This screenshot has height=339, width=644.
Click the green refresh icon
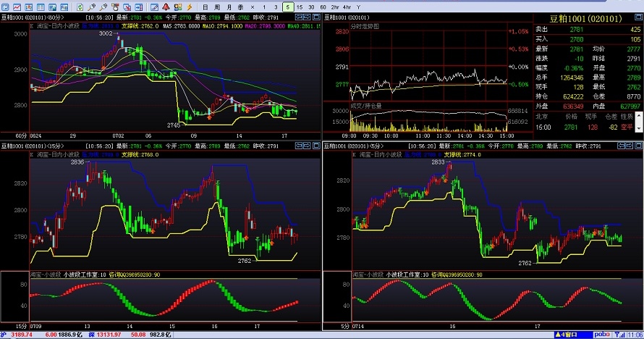80,7
